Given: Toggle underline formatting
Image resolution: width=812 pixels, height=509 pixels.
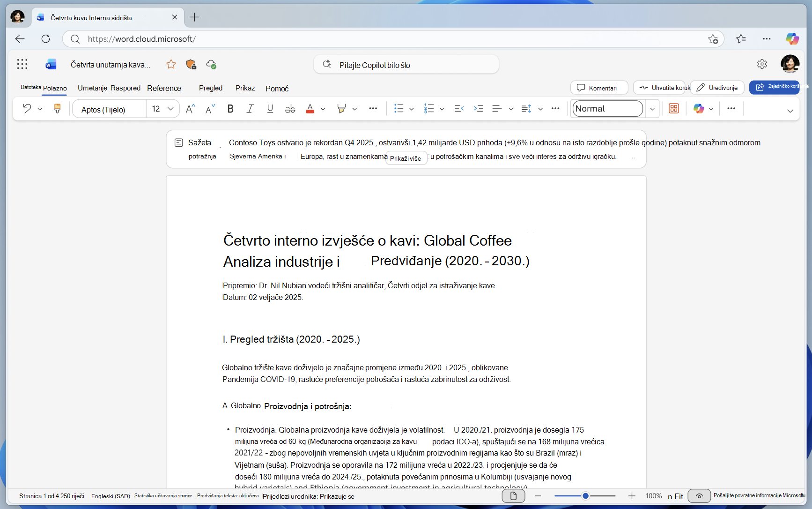Looking at the screenshot, I should coord(270,109).
